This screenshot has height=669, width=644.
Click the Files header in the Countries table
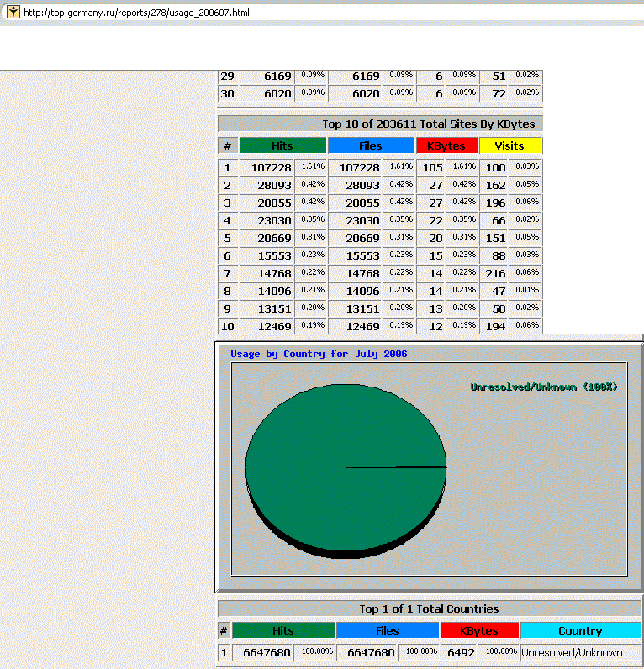387,630
